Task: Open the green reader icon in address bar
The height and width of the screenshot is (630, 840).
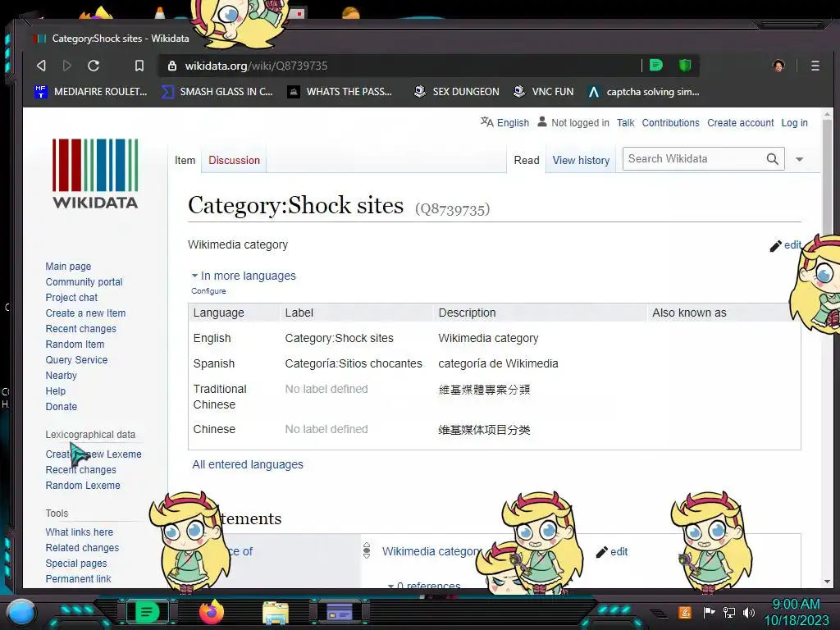Action: coord(656,66)
